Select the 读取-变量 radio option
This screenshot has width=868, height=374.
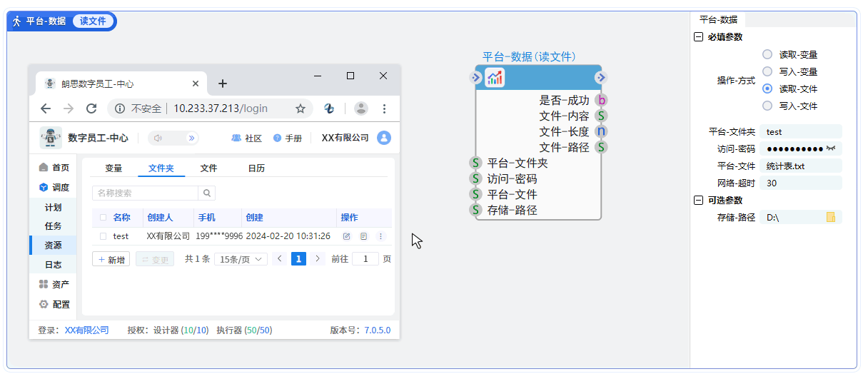[767, 54]
